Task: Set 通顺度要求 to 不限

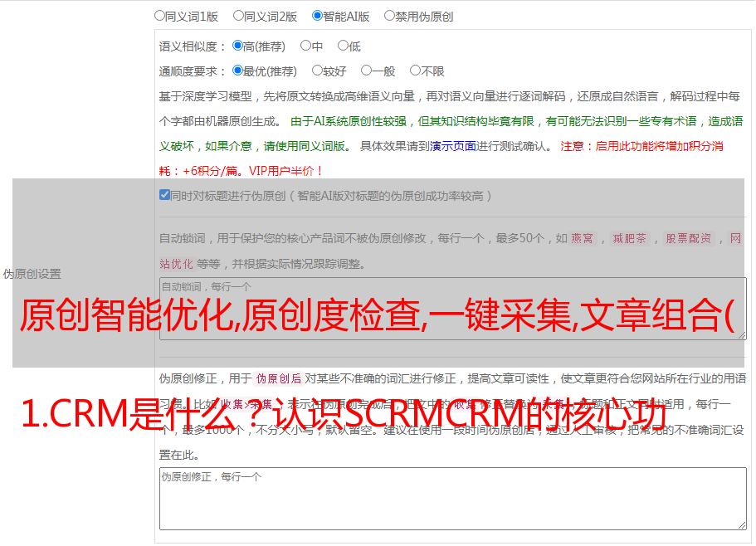Action: point(415,71)
